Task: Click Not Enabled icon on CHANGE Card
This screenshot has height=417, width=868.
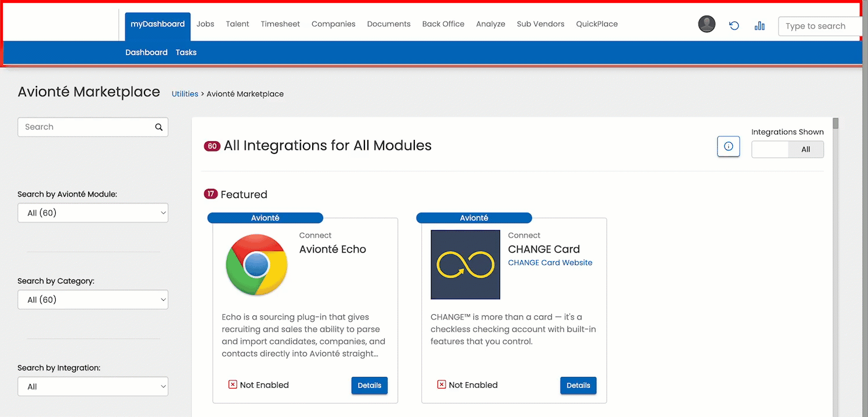Action: pyautogui.click(x=442, y=384)
